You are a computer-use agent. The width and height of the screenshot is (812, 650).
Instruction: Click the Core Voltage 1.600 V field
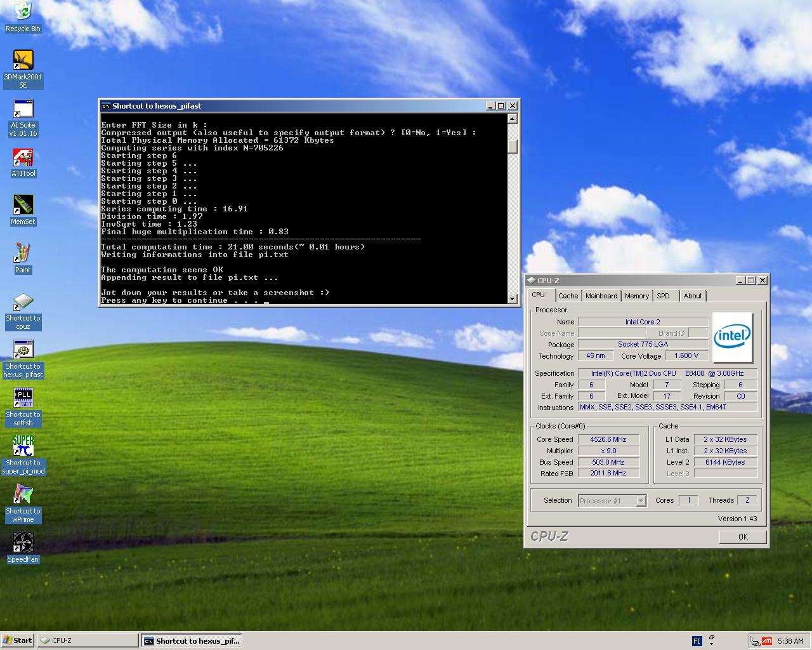point(687,356)
